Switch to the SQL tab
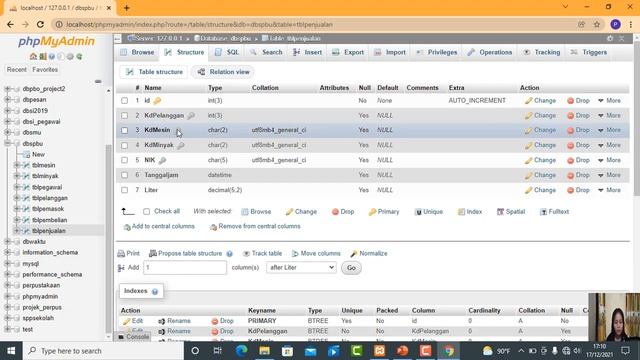Viewport: 640px width, 360px height. click(x=227, y=53)
